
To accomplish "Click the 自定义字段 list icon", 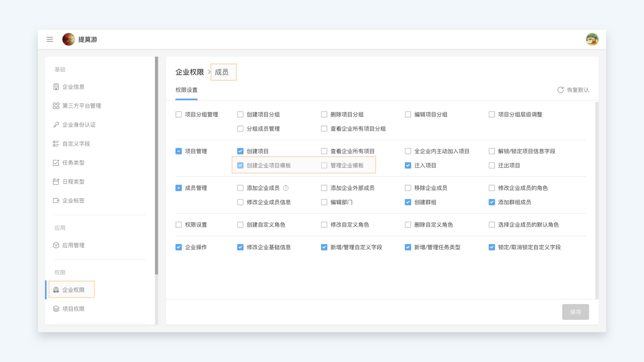I will pos(56,144).
